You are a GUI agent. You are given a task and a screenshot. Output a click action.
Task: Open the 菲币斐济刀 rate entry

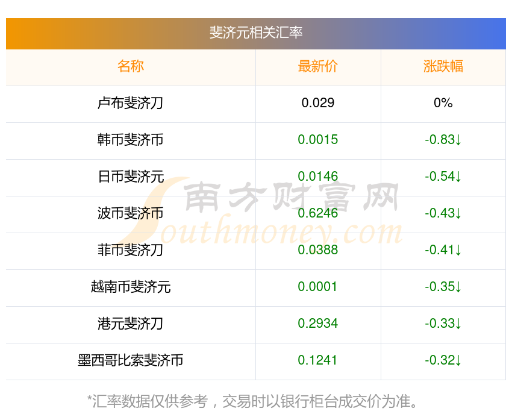point(131,250)
